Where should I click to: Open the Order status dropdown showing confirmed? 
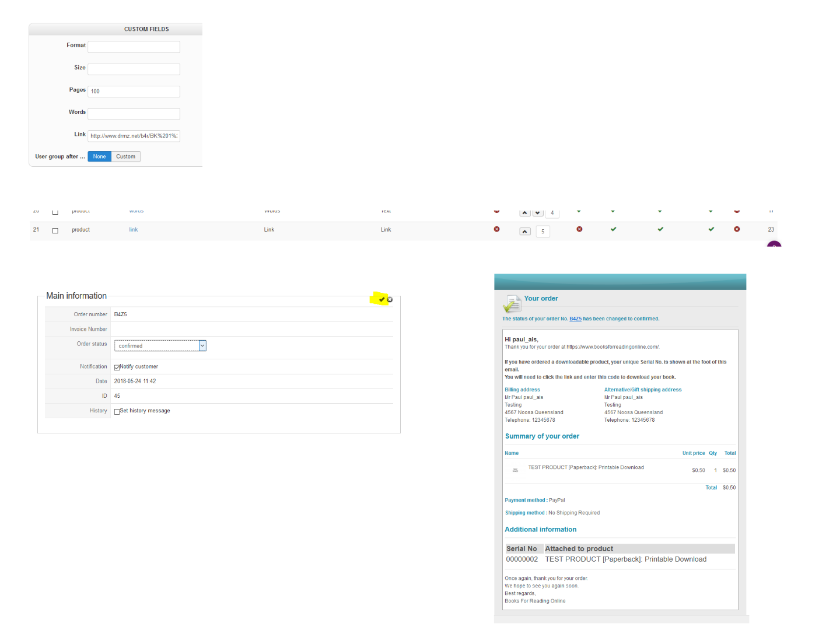coord(160,346)
